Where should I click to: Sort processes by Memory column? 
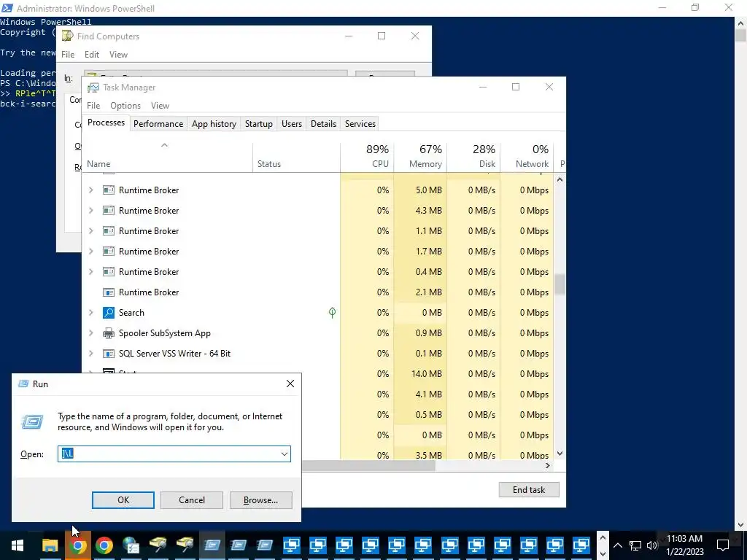(x=421, y=157)
